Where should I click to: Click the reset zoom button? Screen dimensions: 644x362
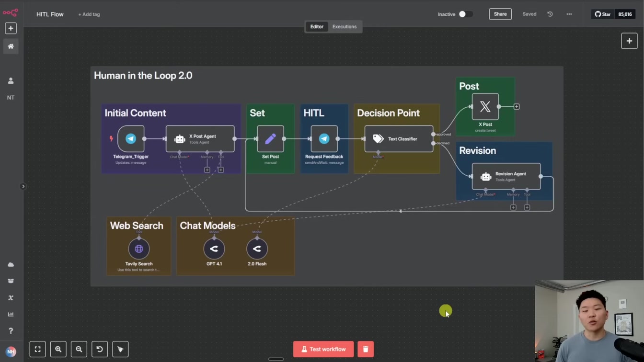coord(100,349)
